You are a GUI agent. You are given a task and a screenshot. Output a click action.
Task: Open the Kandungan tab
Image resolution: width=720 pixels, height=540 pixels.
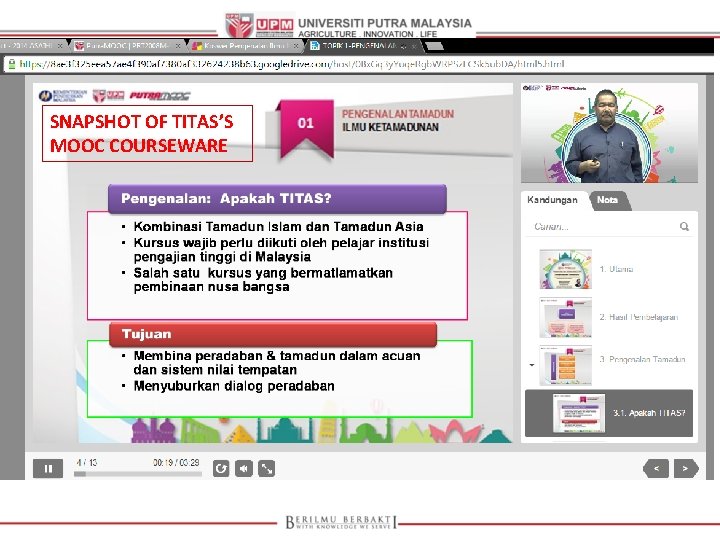552,200
